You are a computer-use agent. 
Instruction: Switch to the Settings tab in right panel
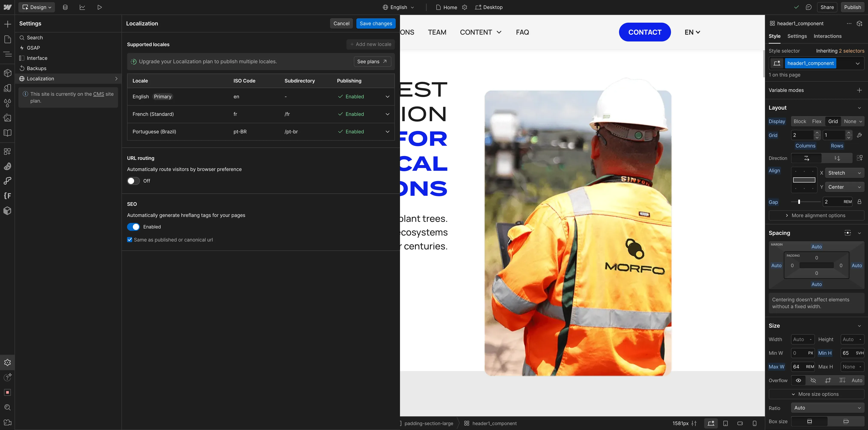(x=797, y=36)
